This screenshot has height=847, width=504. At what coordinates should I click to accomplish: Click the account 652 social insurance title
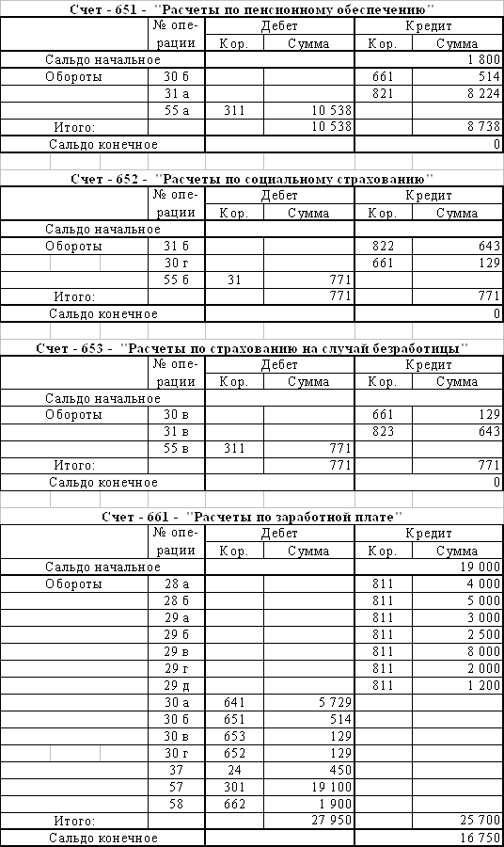click(x=253, y=179)
